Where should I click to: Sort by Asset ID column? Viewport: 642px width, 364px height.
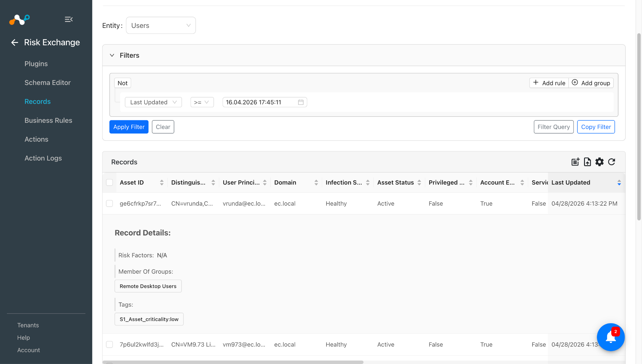click(162, 182)
